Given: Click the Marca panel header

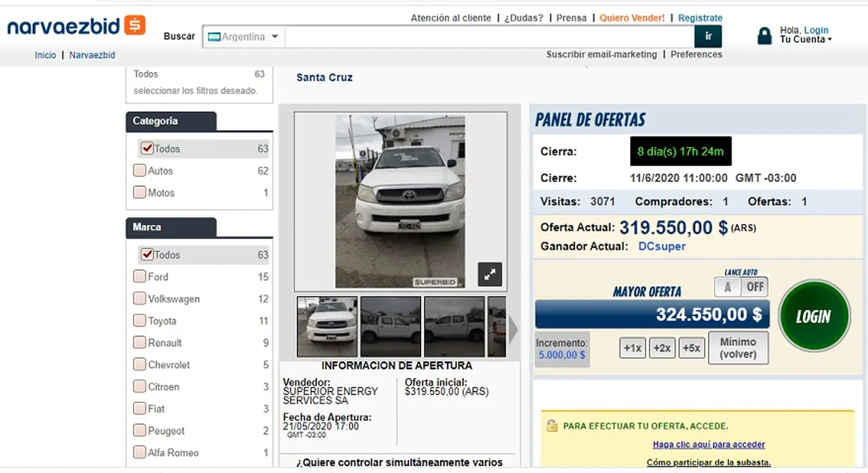Looking at the screenshot, I should [171, 227].
